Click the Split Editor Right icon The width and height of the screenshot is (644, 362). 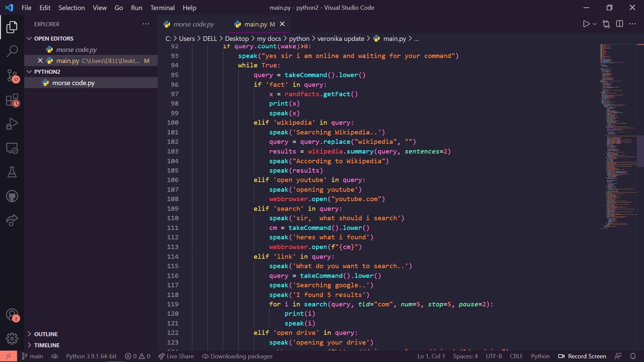[x=620, y=24]
